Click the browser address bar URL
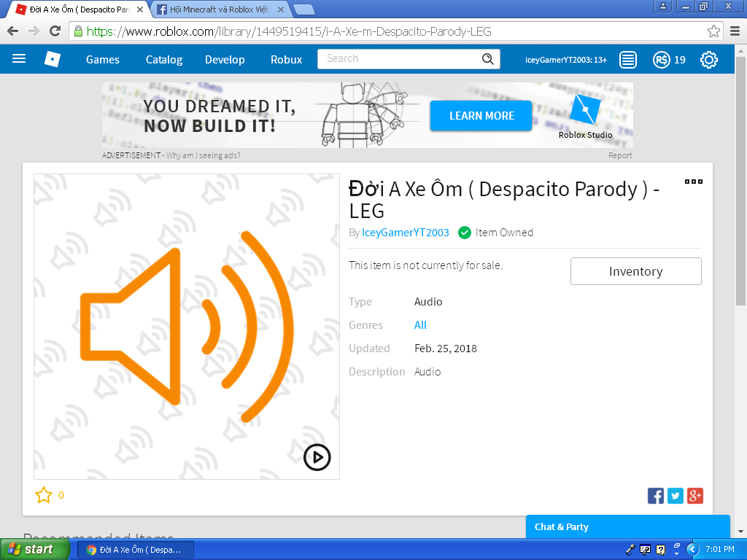This screenshot has height=560, width=747. (289, 31)
